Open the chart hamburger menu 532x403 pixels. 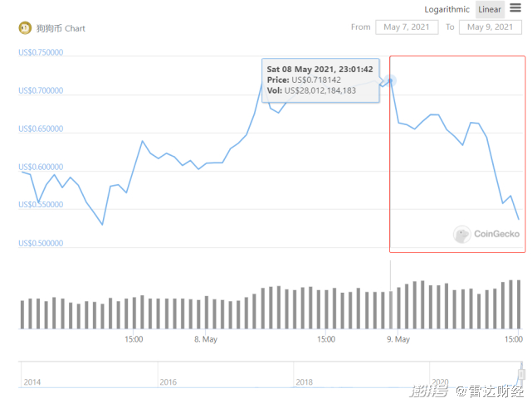click(515, 8)
